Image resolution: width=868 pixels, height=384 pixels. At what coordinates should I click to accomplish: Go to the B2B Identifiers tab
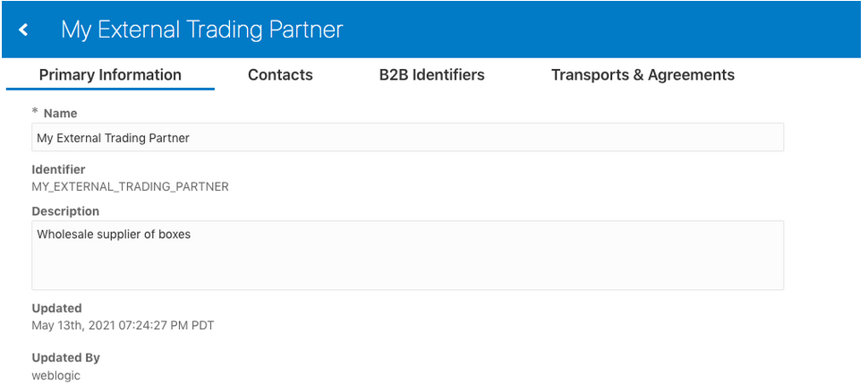tap(431, 75)
